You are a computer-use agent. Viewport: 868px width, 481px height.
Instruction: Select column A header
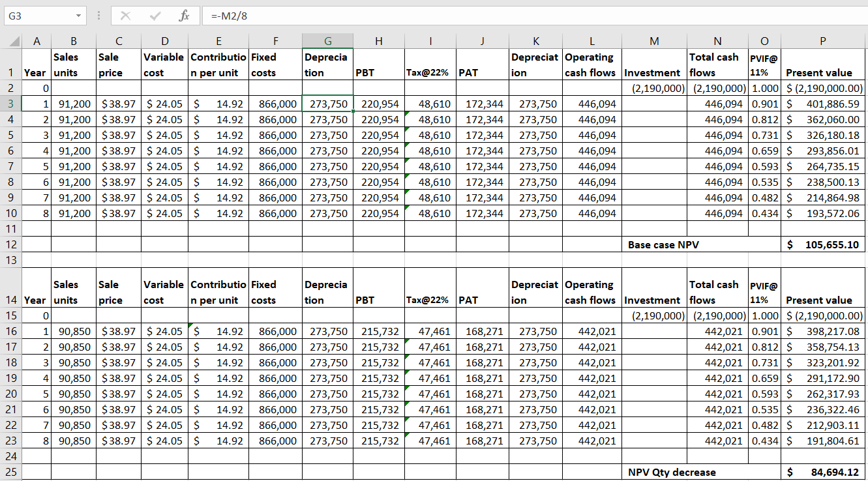(x=37, y=41)
